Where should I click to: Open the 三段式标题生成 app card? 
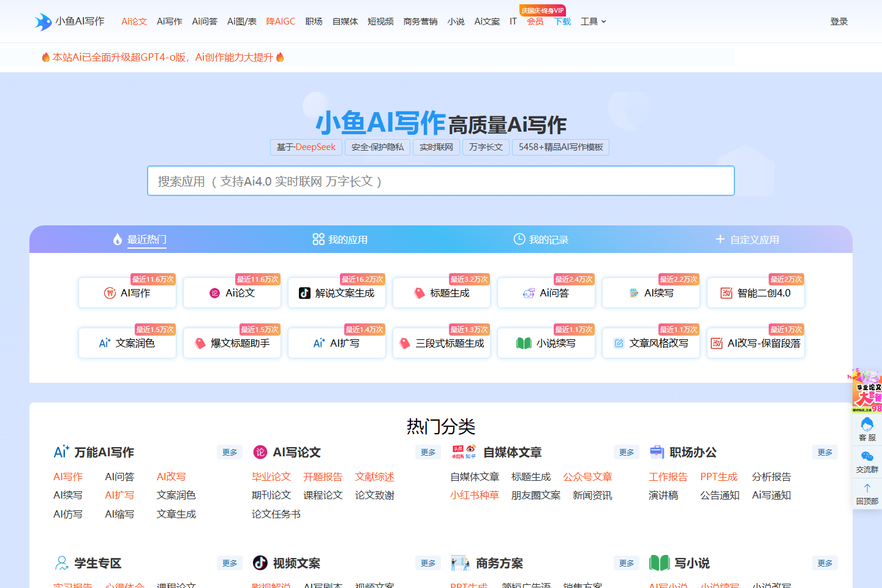(x=442, y=343)
